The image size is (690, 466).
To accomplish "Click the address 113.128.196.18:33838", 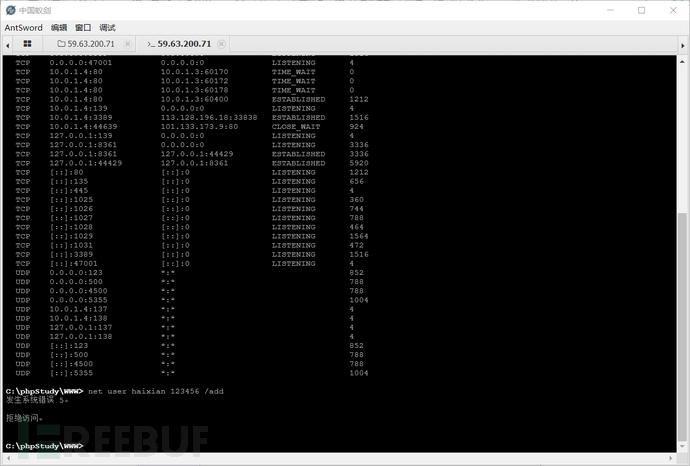I will 209,117.
